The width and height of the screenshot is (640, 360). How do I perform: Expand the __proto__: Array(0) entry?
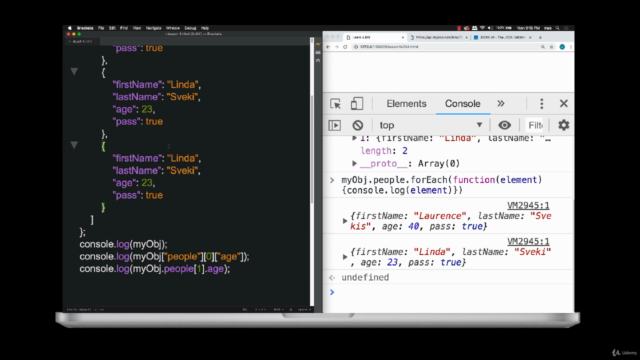[354, 164]
